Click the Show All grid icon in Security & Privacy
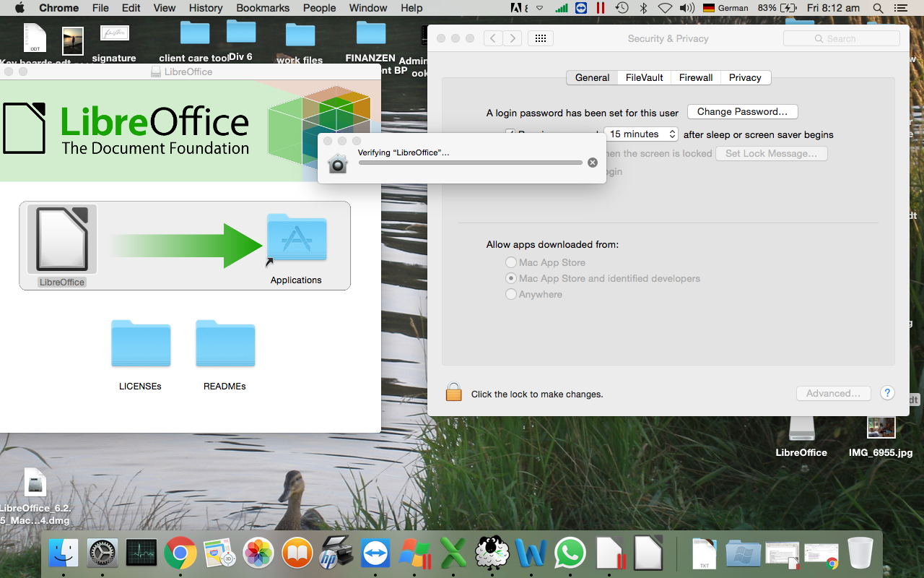Image resolution: width=924 pixels, height=578 pixels. [x=540, y=38]
